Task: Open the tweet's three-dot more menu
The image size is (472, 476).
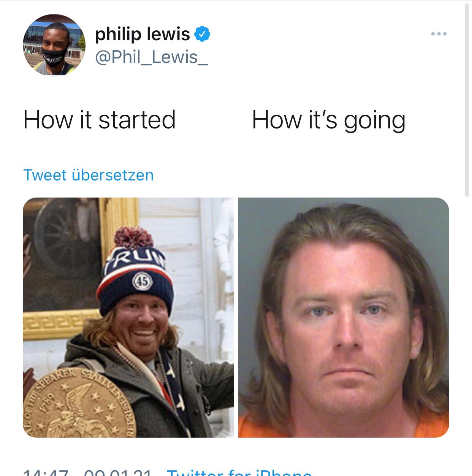Action: coord(439,34)
